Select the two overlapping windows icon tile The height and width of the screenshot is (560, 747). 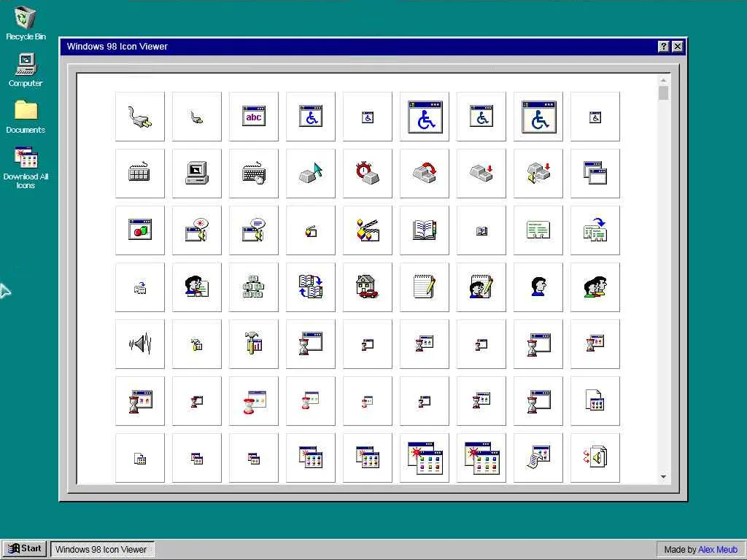click(x=595, y=174)
